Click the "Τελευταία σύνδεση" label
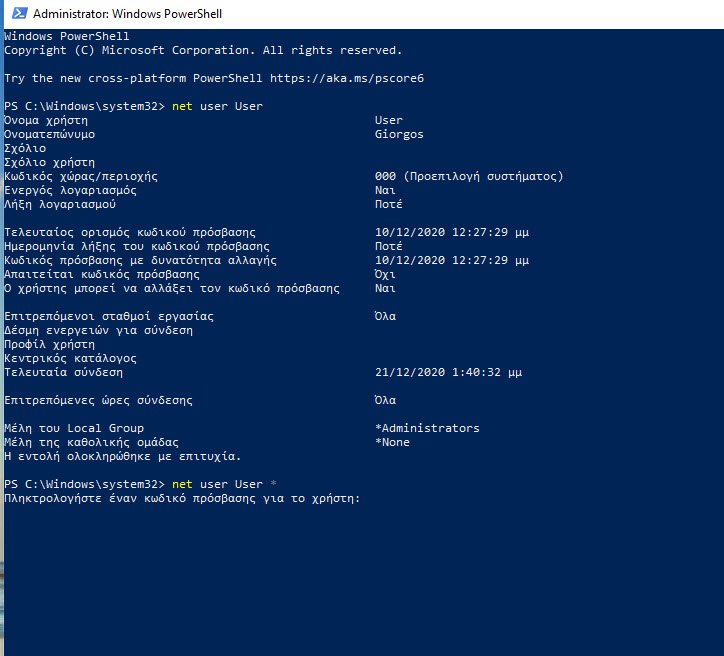The image size is (724, 656). [x=63, y=372]
